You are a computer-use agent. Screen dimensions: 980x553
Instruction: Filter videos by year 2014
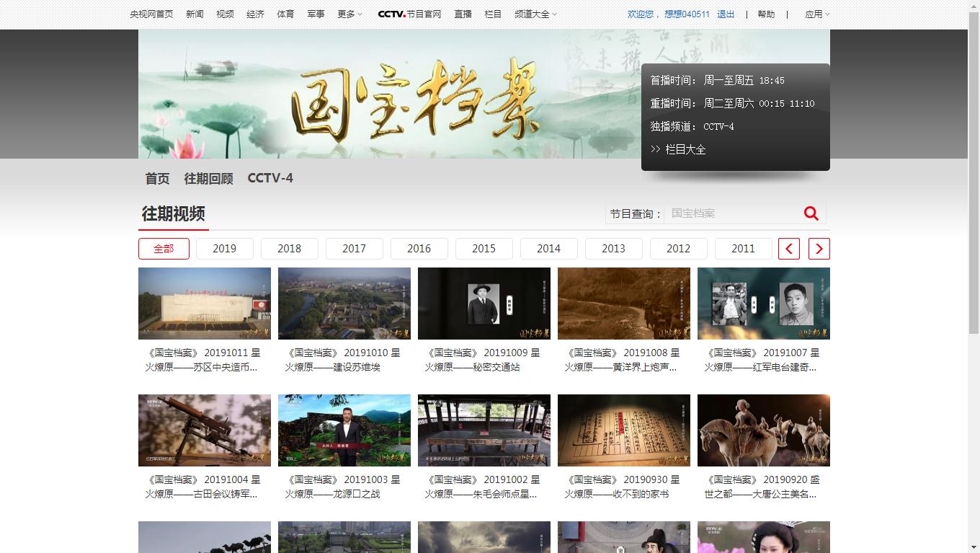(549, 249)
